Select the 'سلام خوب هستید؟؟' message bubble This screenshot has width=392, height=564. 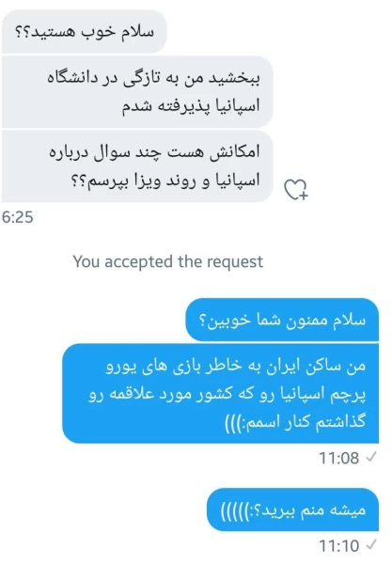[85, 32]
